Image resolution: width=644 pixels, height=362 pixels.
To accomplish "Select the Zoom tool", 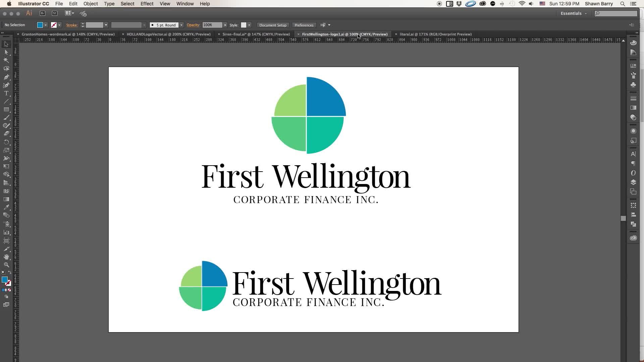I will pos(6,265).
